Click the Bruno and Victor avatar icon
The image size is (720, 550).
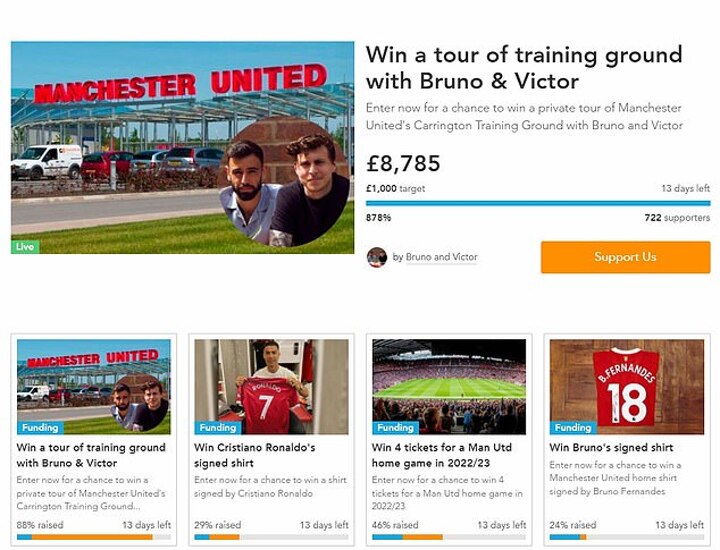click(x=377, y=257)
